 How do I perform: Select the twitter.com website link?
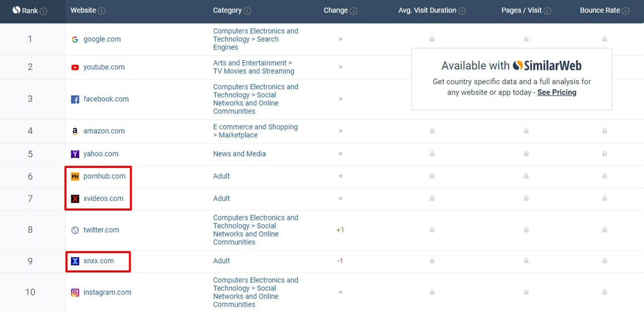(101, 230)
